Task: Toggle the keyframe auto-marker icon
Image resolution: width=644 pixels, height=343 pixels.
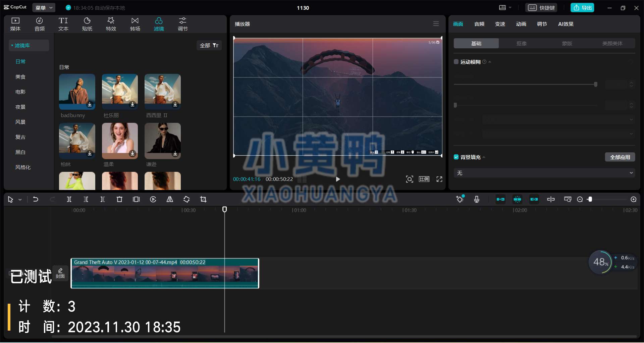Action: click(460, 199)
